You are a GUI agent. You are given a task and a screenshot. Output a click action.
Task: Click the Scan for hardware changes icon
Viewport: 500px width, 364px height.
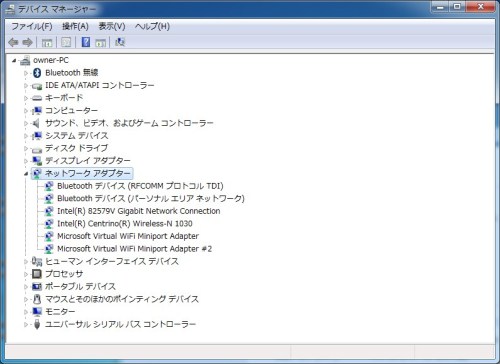tap(120, 42)
